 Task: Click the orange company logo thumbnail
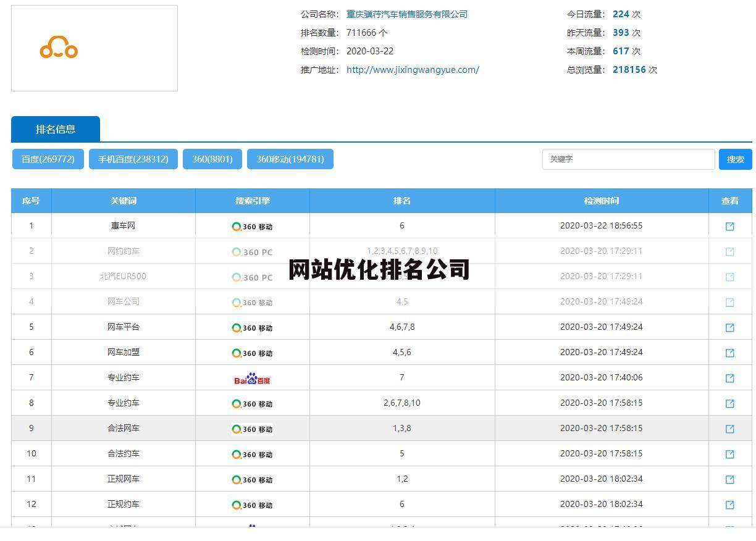coord(94,48)
